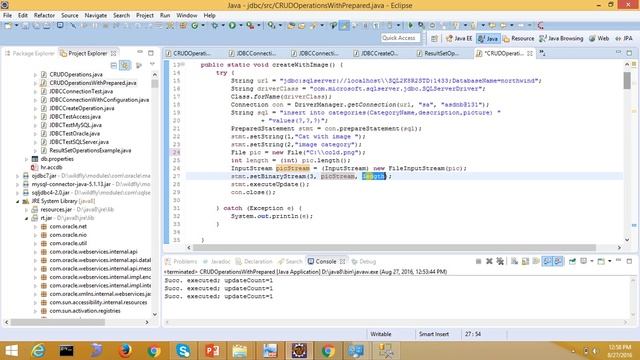Select the Project Explorer tab
640x360 pixels.
87,53
